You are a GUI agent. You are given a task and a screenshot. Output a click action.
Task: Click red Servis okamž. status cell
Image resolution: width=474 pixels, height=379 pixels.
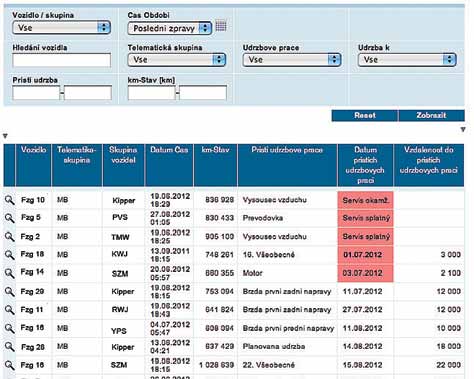(365, 200)
